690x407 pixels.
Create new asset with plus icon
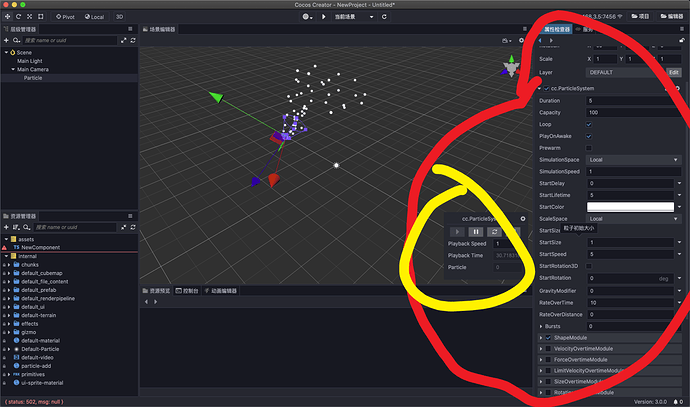[x=6, y=227]
